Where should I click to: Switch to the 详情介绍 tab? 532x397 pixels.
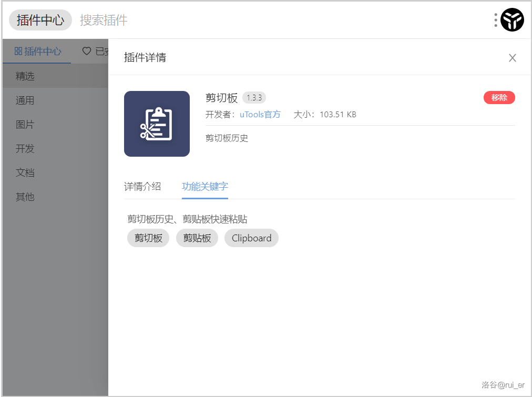coord(142,186)
